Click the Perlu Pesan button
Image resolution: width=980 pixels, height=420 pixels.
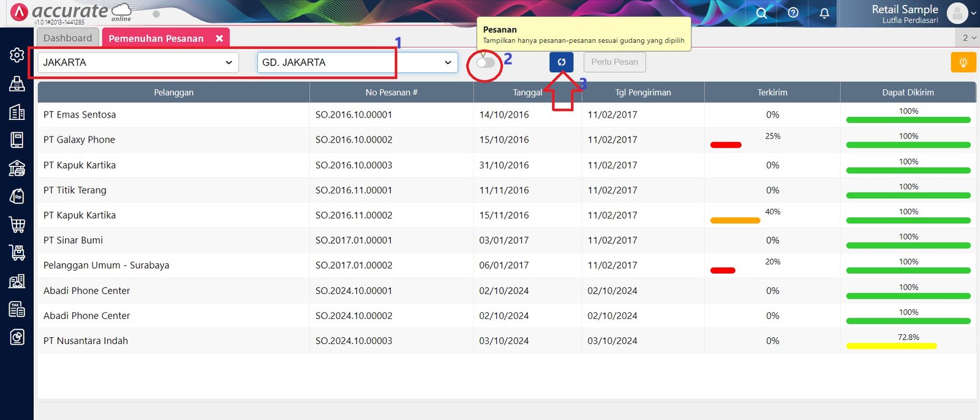(614, 62)
